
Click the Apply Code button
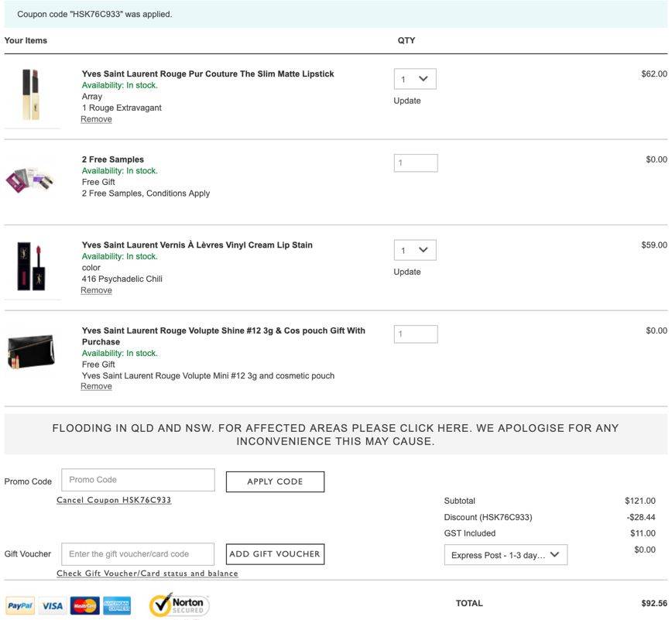[275, 481]
